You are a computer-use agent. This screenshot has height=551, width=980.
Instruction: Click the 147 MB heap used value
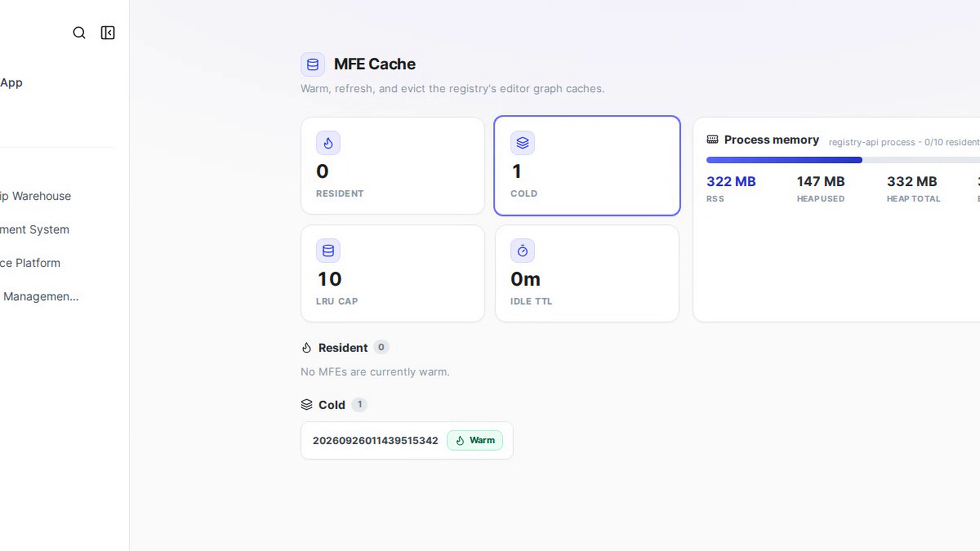pos(821,182)
